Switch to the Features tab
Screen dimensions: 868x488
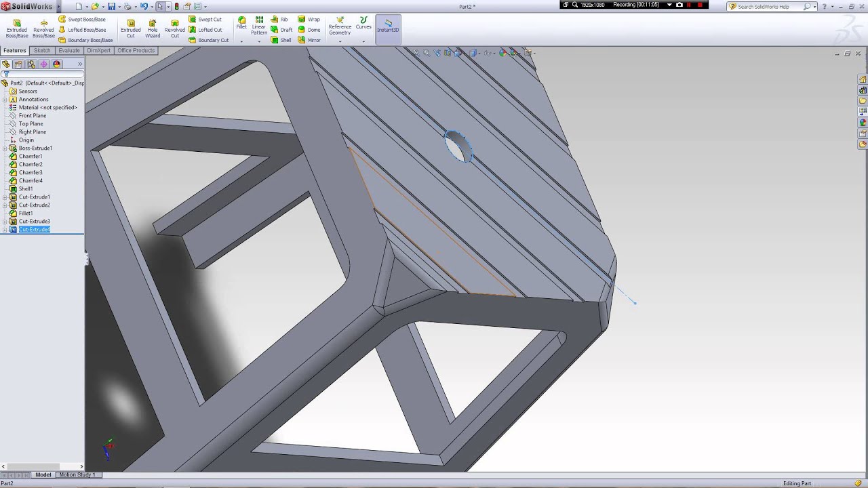pos(14,51)
